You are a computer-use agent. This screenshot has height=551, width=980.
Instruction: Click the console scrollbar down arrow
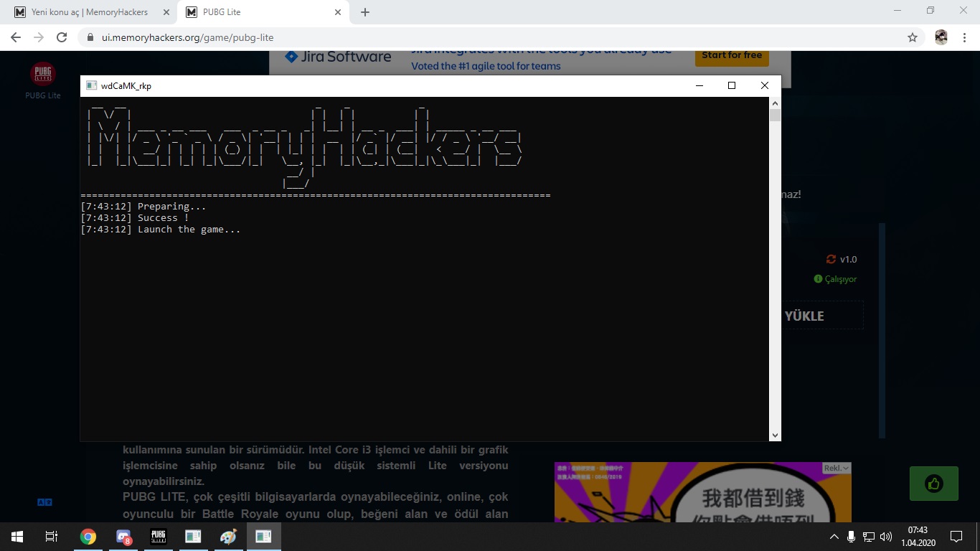tap(775, 435)
